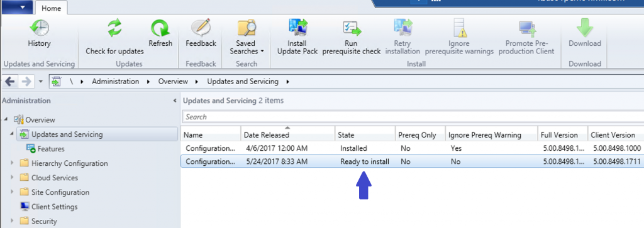Click Ignore prerequisite warnings icon
Viewport: 644px width, 228px height.
[460, 28]
